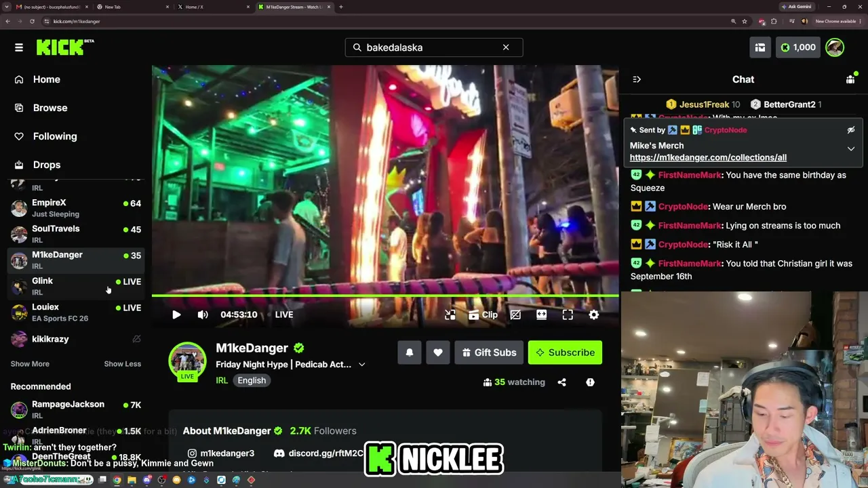Open chat users list icon

click(850, 79)
